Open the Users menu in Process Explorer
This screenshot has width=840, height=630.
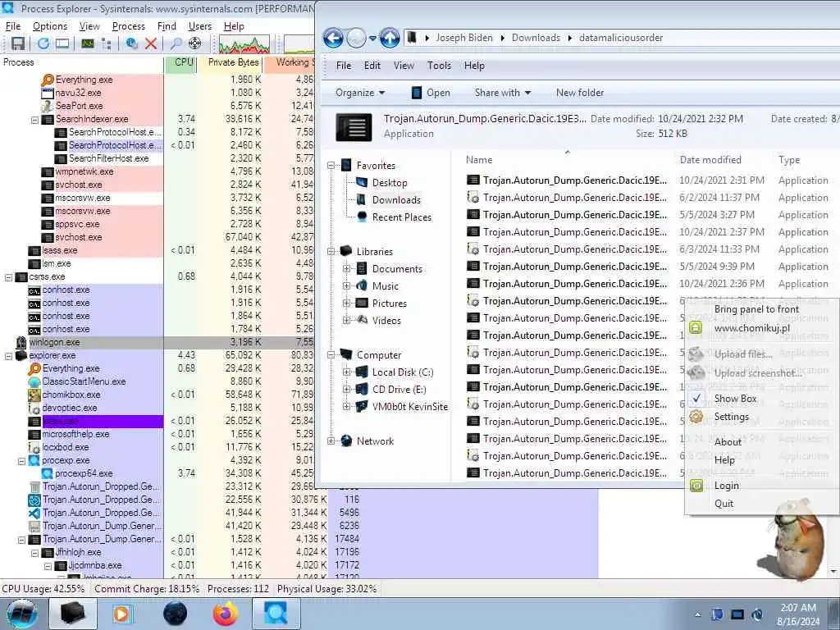click(200, 26)
